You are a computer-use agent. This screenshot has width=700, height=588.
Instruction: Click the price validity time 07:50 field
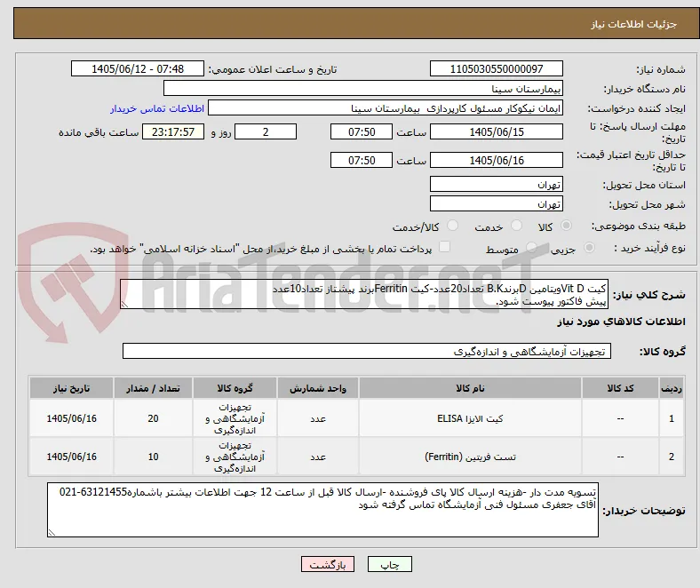point(362,160)
